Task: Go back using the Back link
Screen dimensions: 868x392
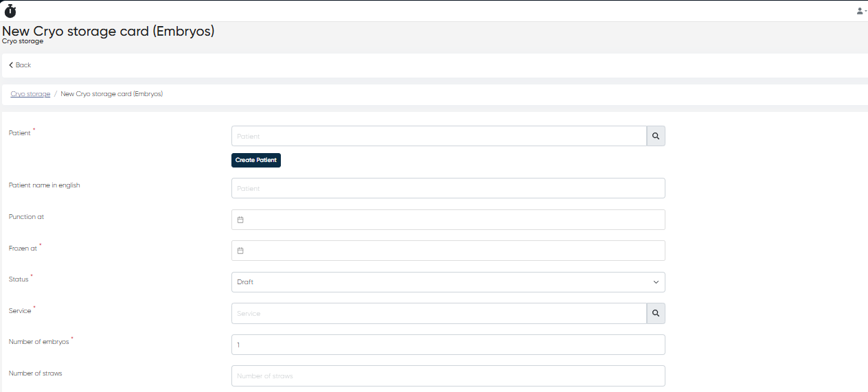Action: click(20, 65)
